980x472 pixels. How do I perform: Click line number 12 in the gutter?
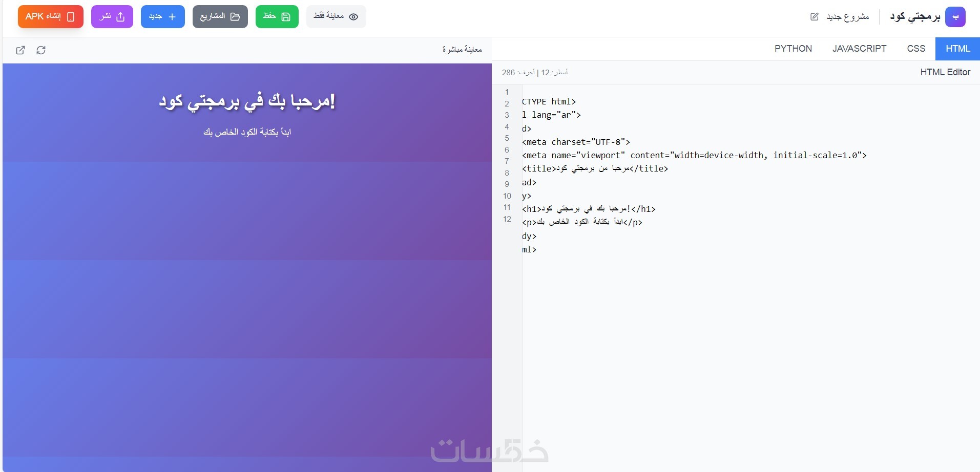507,219
